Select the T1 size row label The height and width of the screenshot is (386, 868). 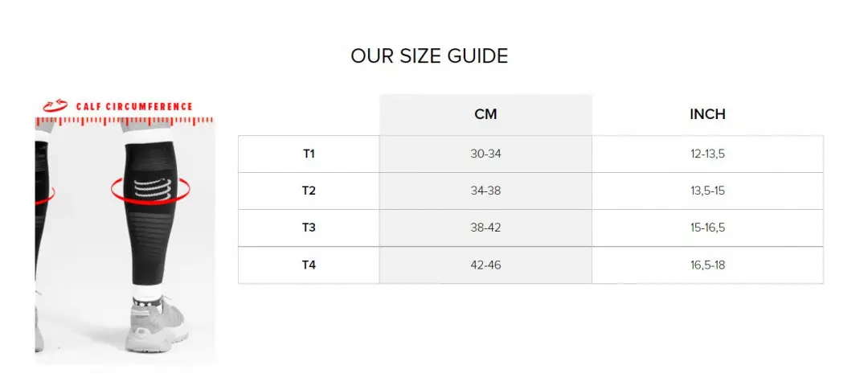(x=309, y=154)
